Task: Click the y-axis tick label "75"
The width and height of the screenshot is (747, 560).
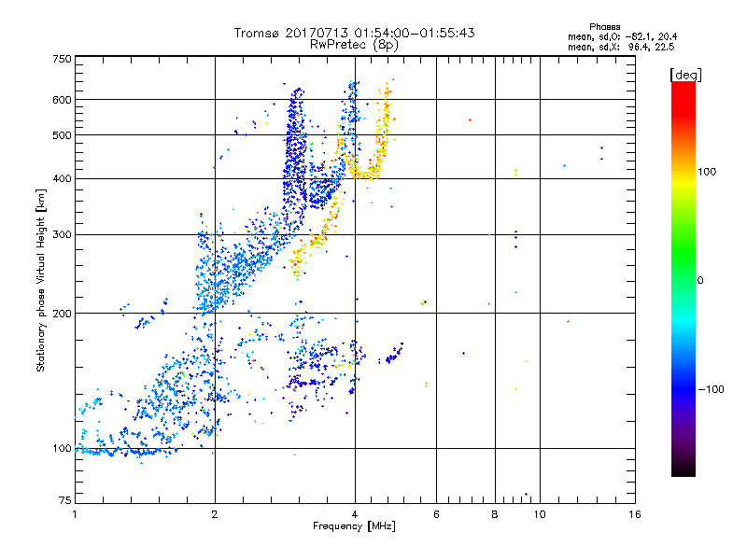Action: click(x=65, y=500)
